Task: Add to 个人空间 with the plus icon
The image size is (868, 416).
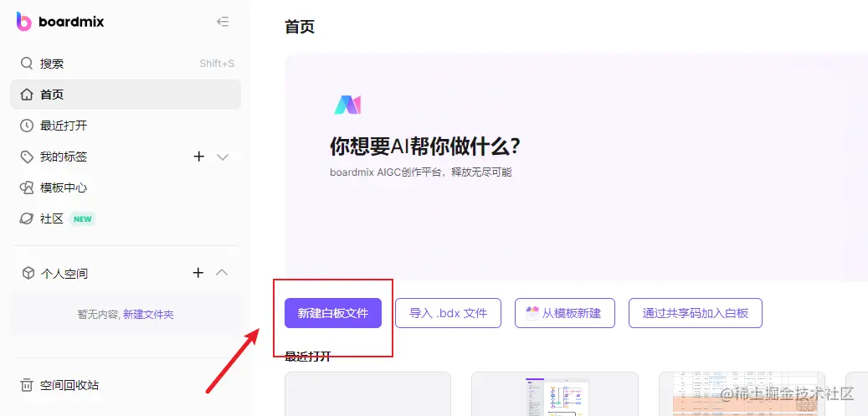Action: (198, 273)
